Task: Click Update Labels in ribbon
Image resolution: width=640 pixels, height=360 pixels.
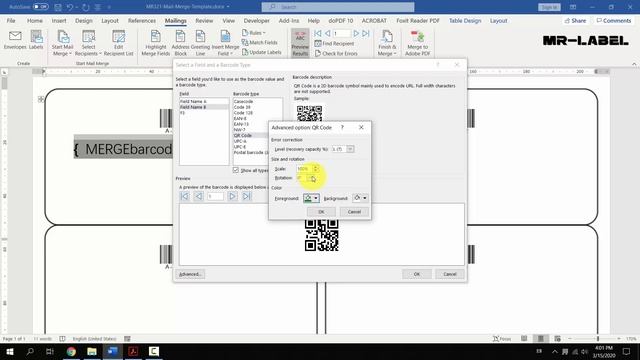Action: [262, 52]
